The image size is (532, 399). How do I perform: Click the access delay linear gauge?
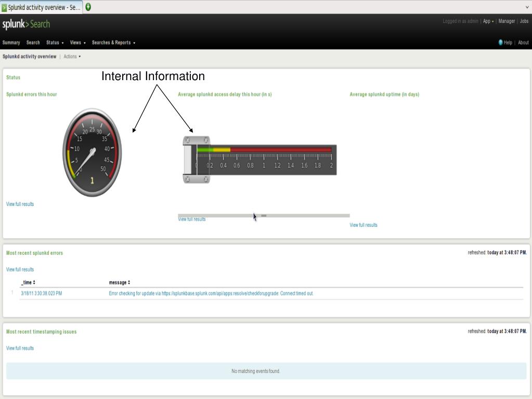(259, 160)
